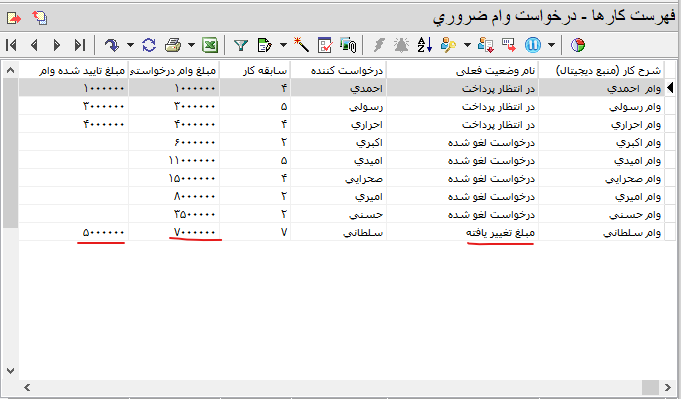This screenshot has width=681, height=399.
Task: Go to first record navigation arrow
Action: [12, 45]
